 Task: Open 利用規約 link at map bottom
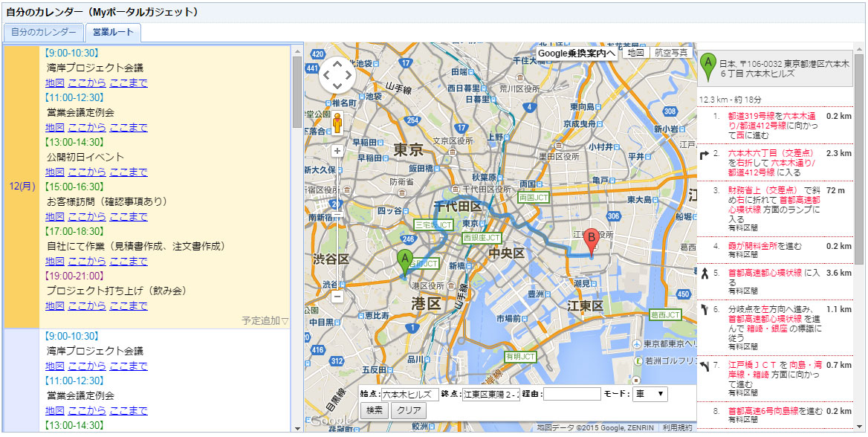677,427
